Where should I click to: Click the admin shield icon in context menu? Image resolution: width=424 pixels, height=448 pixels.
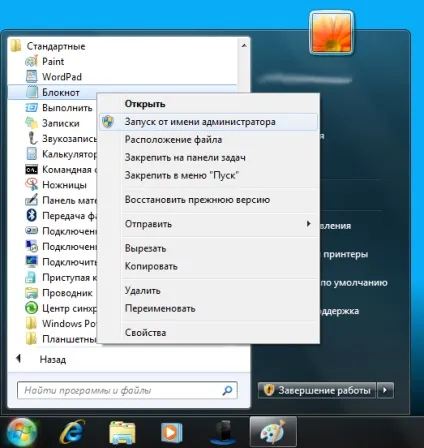108,122
